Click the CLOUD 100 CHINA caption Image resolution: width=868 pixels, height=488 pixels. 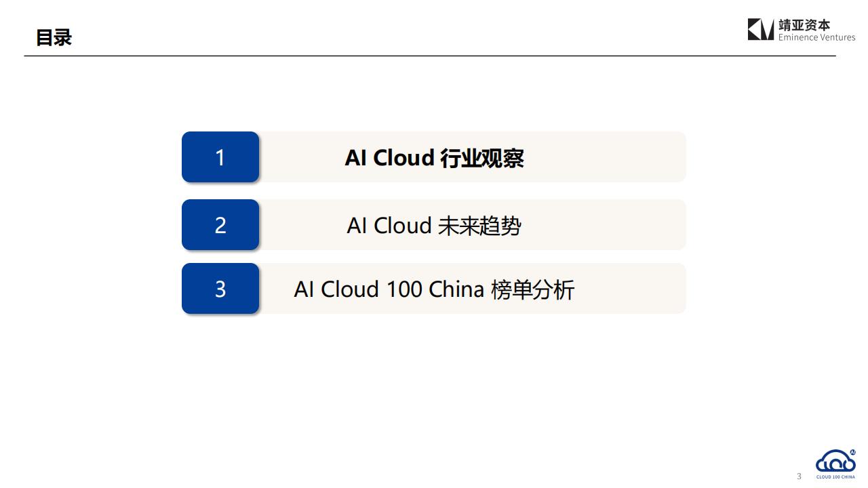point(835,477)
